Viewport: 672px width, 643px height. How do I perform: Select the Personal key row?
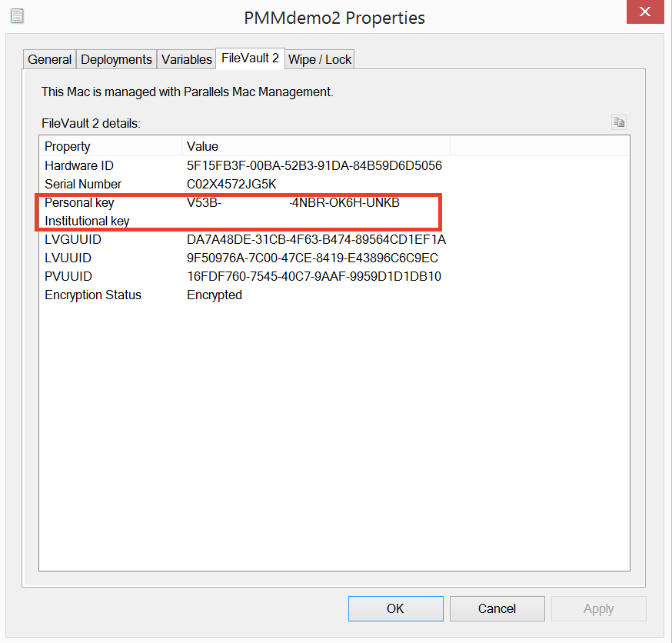334,202
